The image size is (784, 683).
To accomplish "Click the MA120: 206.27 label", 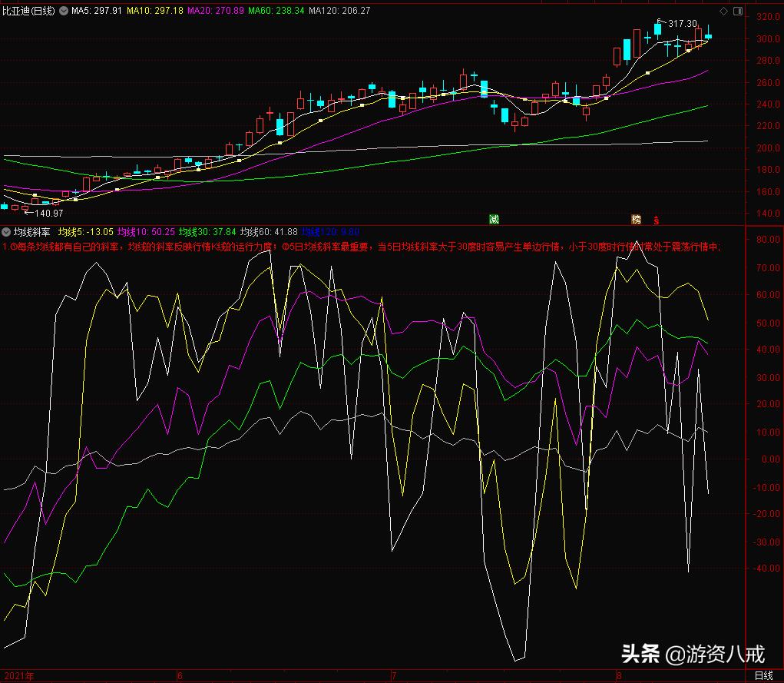I will (x=339, y=11).
